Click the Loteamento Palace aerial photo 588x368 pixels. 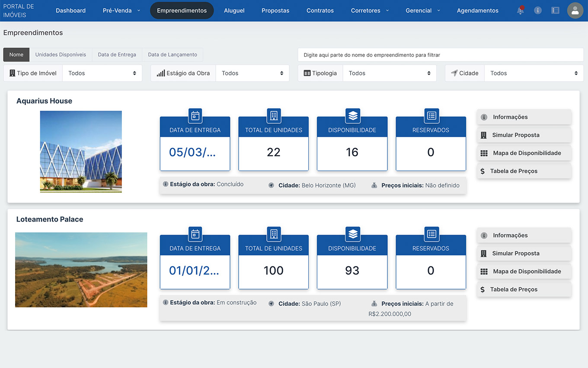tap(81, 270)
